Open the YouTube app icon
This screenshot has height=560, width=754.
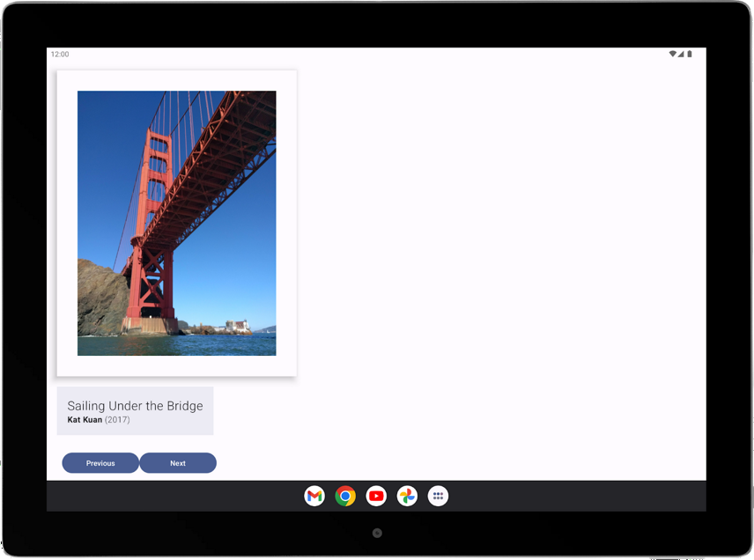(376, 496)
